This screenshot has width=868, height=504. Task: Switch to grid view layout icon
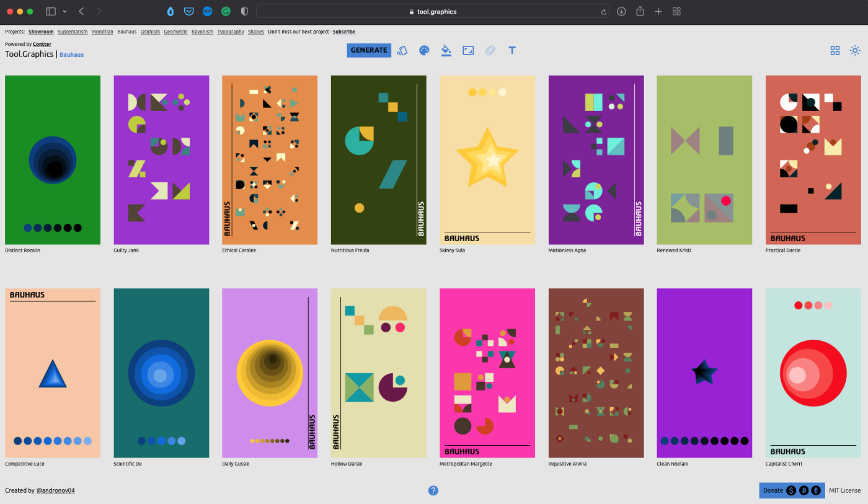835,51
